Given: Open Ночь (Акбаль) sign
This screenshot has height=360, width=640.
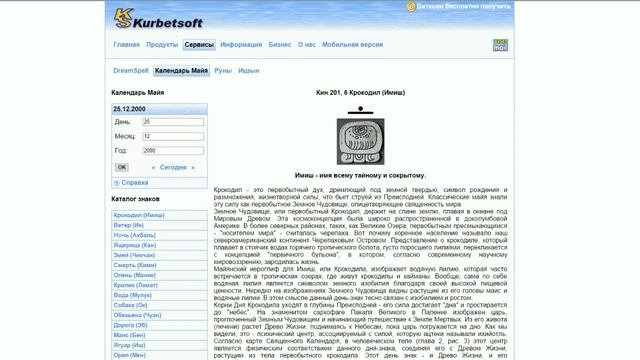Looking at the screenshot, I should coord(135,235).
